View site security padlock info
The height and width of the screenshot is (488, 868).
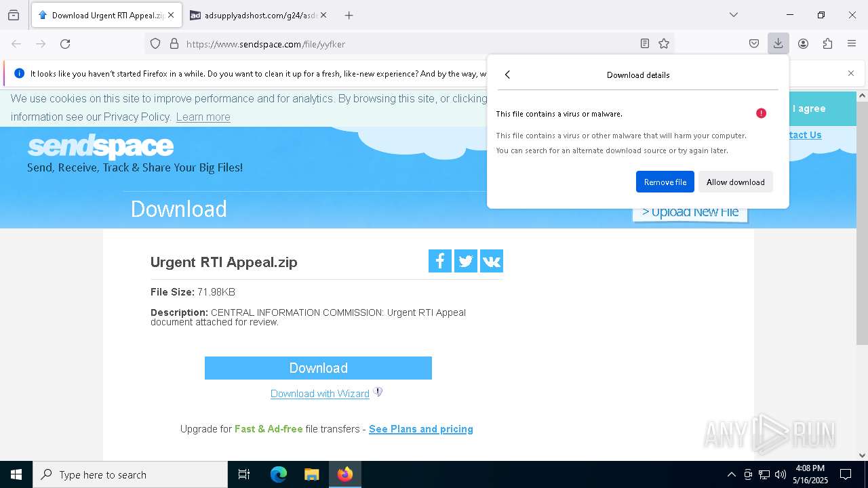(174, 44)
